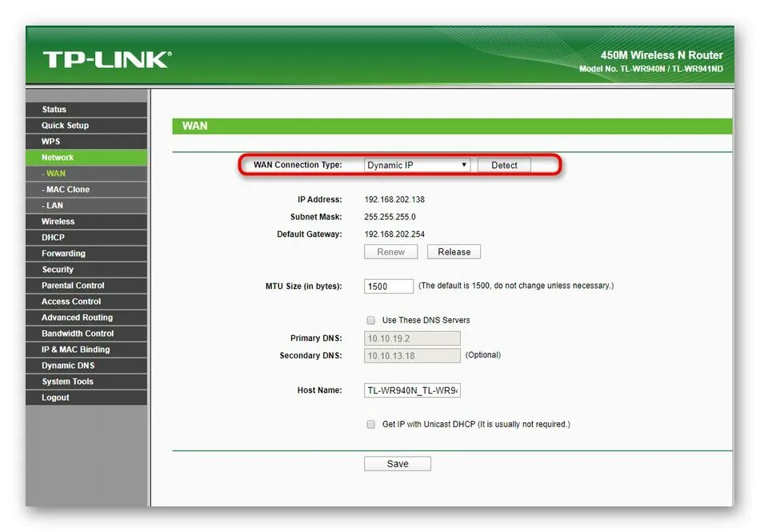Select the Network menu item
Viewport: 760px width, 532px height.
coord(86,158)
